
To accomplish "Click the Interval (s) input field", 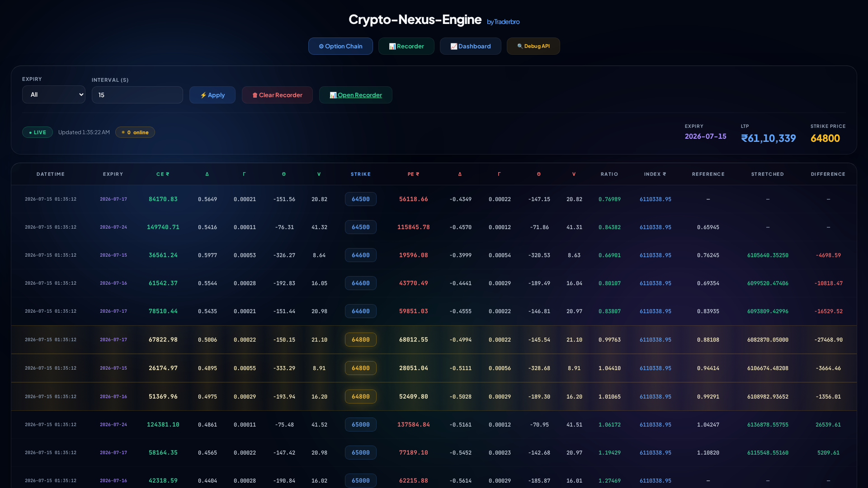I will 137,95.
